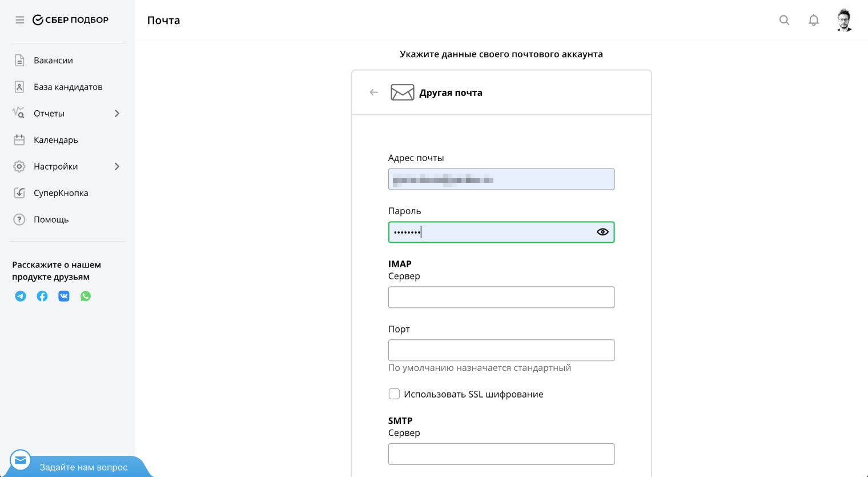
Task: Open the СуперКнопка menu item
Action: pos(61,193)
